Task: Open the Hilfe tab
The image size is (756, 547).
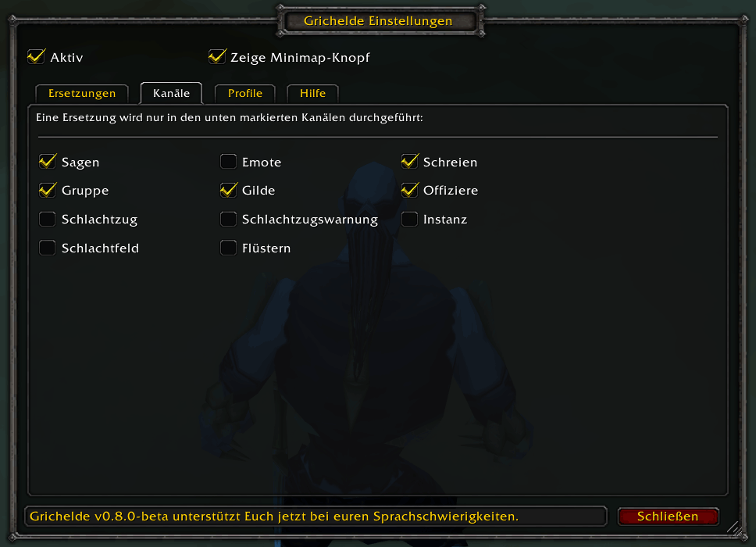Action: point(312,94)
